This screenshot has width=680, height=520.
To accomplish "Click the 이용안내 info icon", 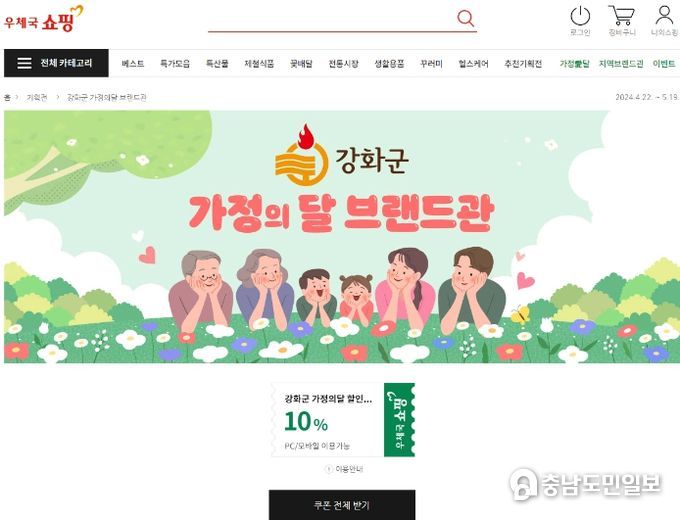I will click(x=328, y=469).
